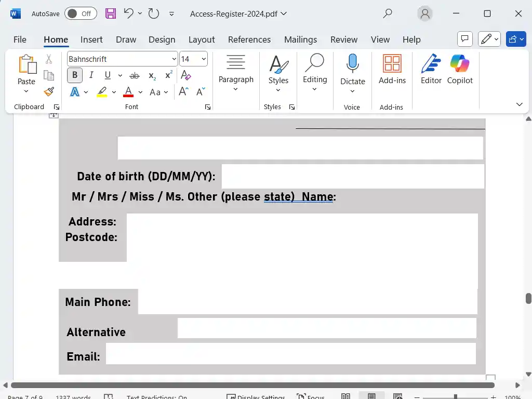This screenshot has height=399, width=532.
Task: Open the Editor proofing tool
Action: point(431,69)
